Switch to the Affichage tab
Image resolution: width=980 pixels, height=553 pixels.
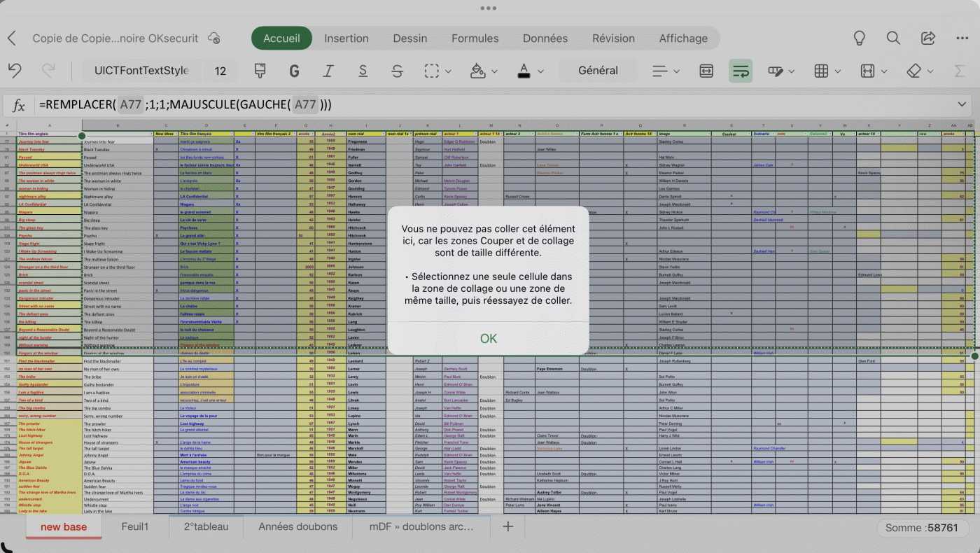[683, 38]
